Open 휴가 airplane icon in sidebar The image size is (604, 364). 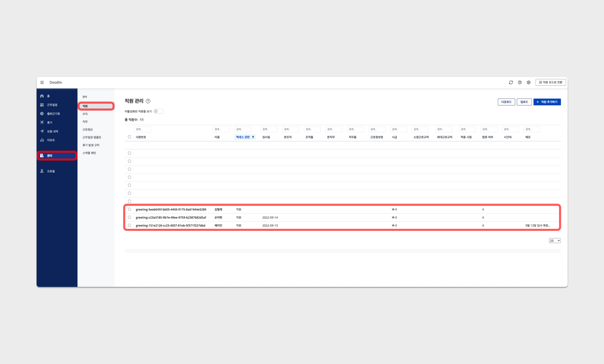(x=42, y=122)
